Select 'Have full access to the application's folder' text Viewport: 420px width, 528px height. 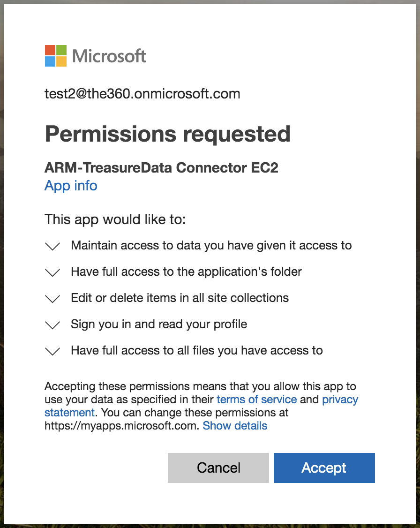click(186, 272)
